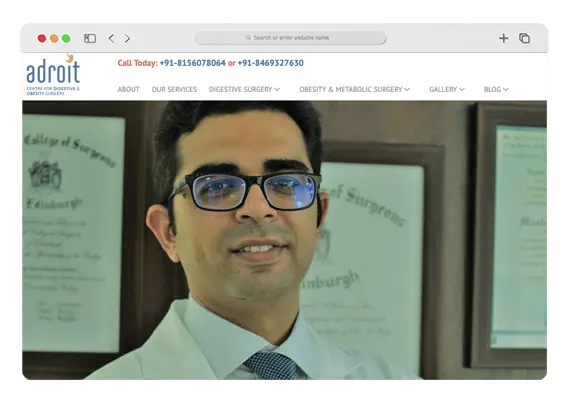575x405 pixels.
Task: Click the green maximize window button
Action: click(x=66, y=38)
